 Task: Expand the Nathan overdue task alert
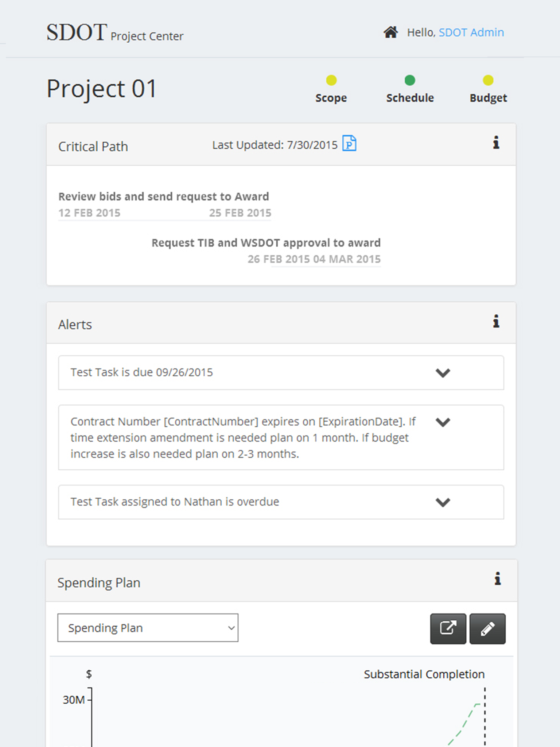443,502
